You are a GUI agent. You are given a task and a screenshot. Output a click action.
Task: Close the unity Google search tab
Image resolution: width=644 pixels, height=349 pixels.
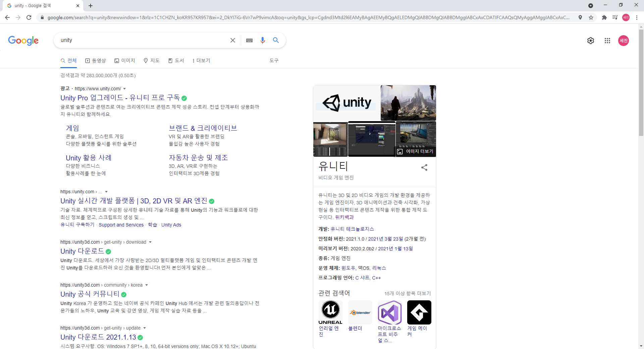78,6
